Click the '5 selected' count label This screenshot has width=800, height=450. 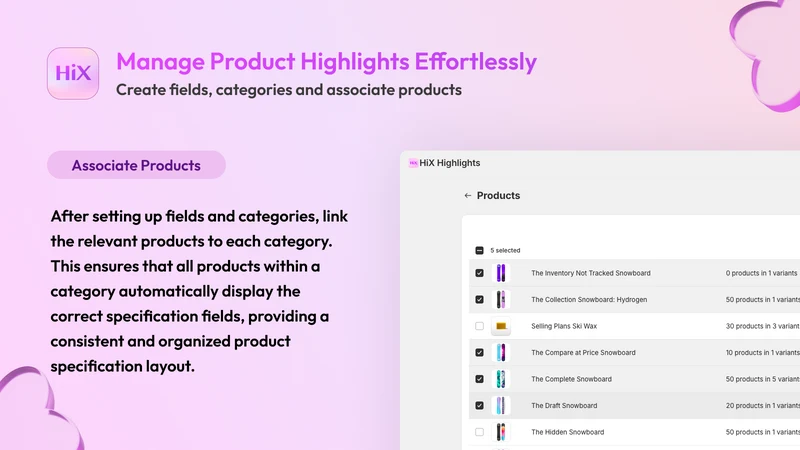coord(505,251)
